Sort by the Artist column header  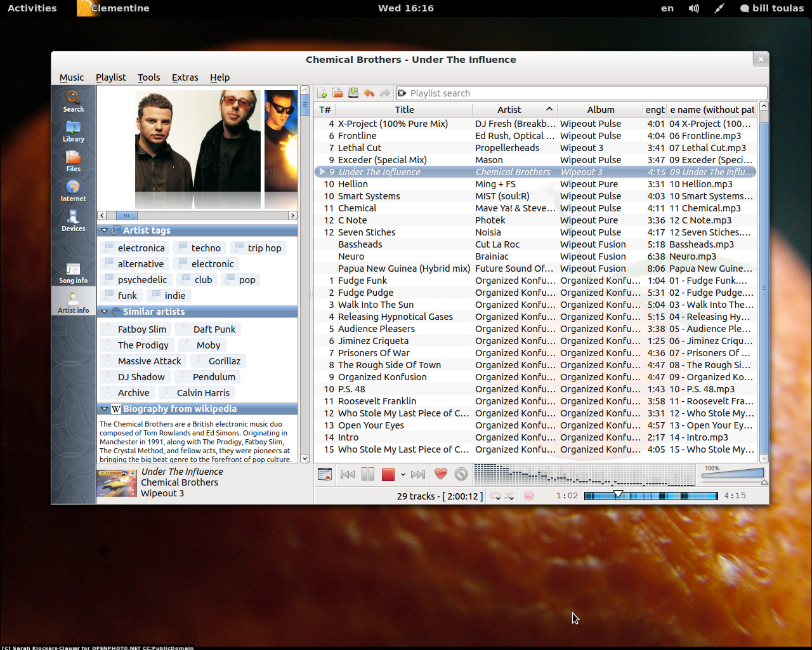(x=514, y=110)
